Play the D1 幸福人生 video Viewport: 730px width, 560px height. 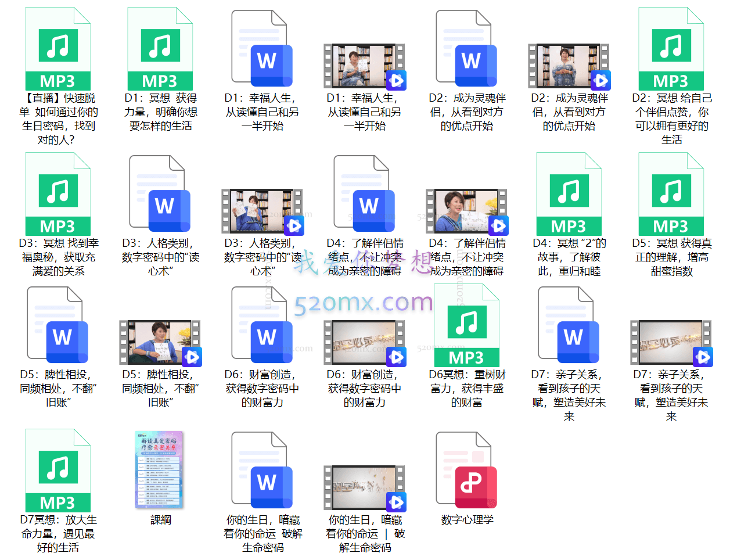point(364,64)
